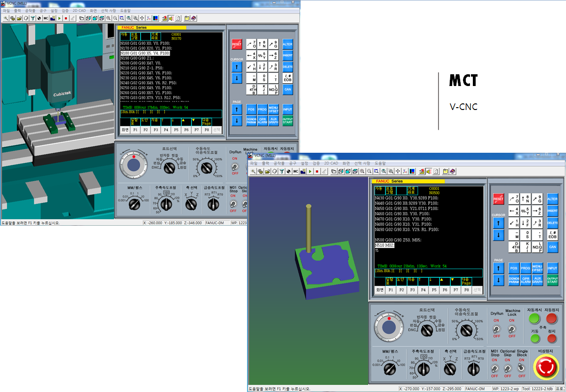Zoom out using the minus magnifier, front window toolbar
566x392 pixels.
tap(369, 171)
